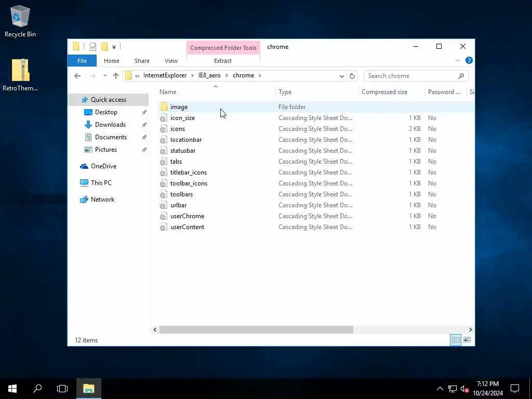Click the Back navigation arrow
This screenshot has width=532, height=399.
(x=77, y=76)
